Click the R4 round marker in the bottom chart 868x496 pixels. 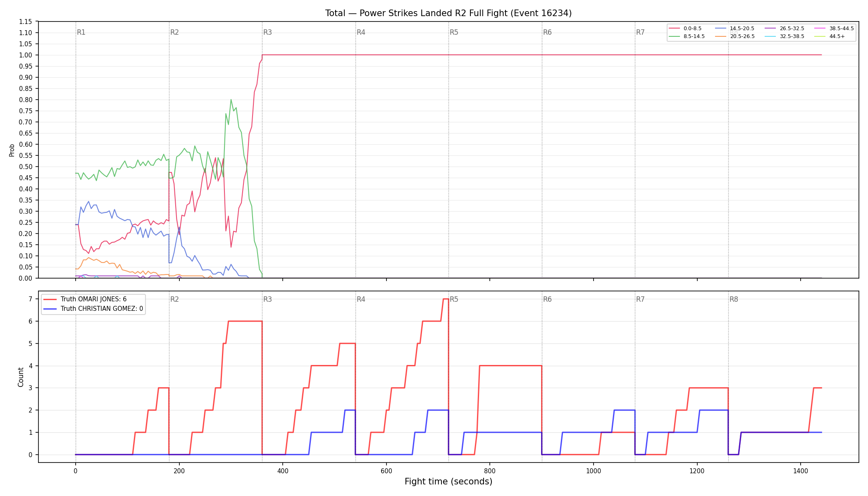[x=361, y=299]
